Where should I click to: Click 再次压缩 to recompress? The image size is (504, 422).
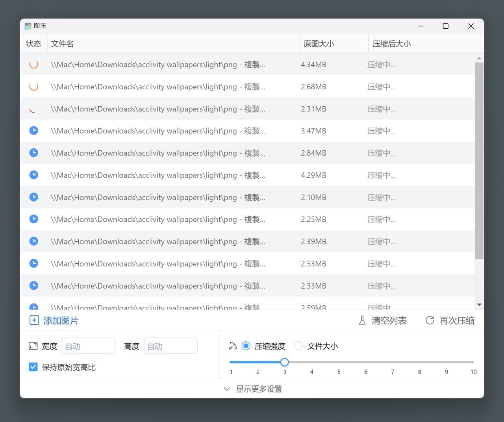point(457,320)
